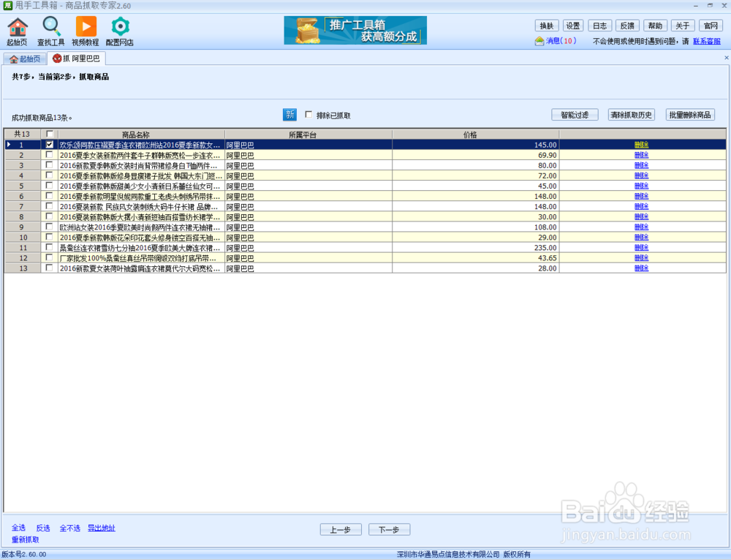Click the 消息 envelope icon
Viewport: 731px width, 560px height.
point(539,41)
